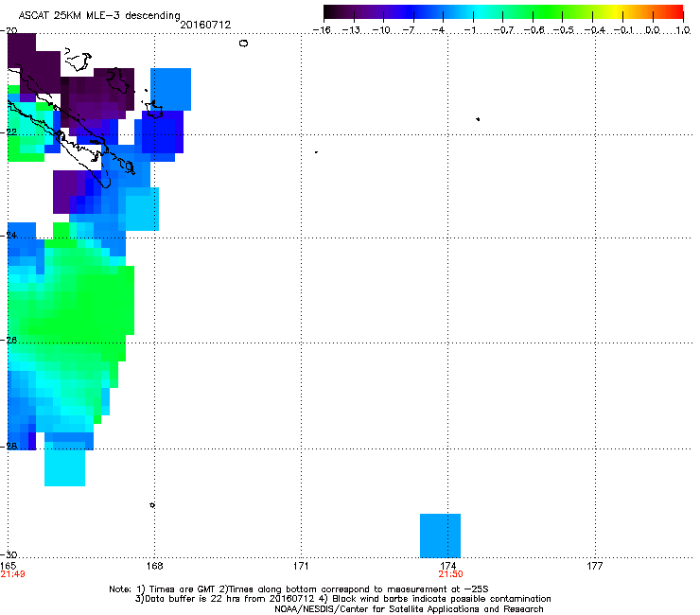The height and width of the screenshot is (615, 700).
Task: Click the -22 latitude axis label
Action: [x=9, y=132]
